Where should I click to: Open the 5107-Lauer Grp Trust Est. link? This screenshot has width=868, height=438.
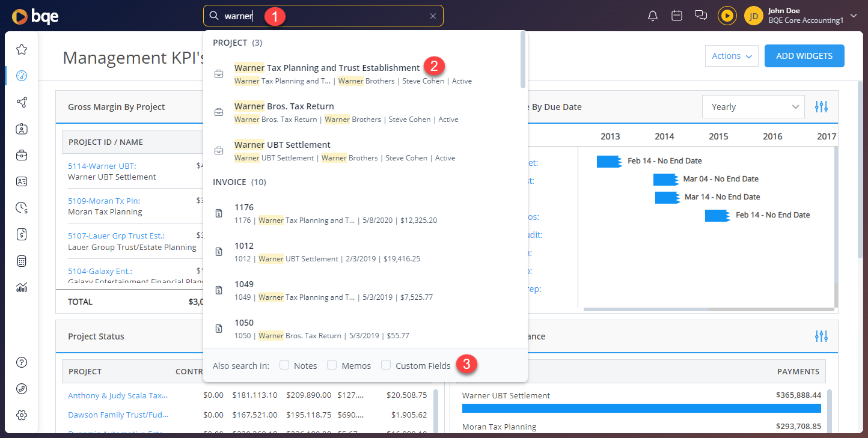point(116,236)
